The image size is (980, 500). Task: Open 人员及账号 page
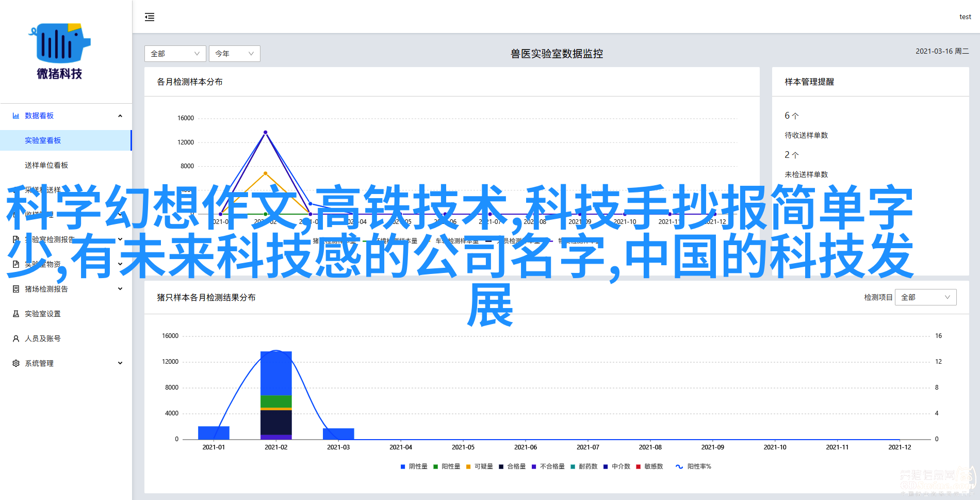(43, 338)
